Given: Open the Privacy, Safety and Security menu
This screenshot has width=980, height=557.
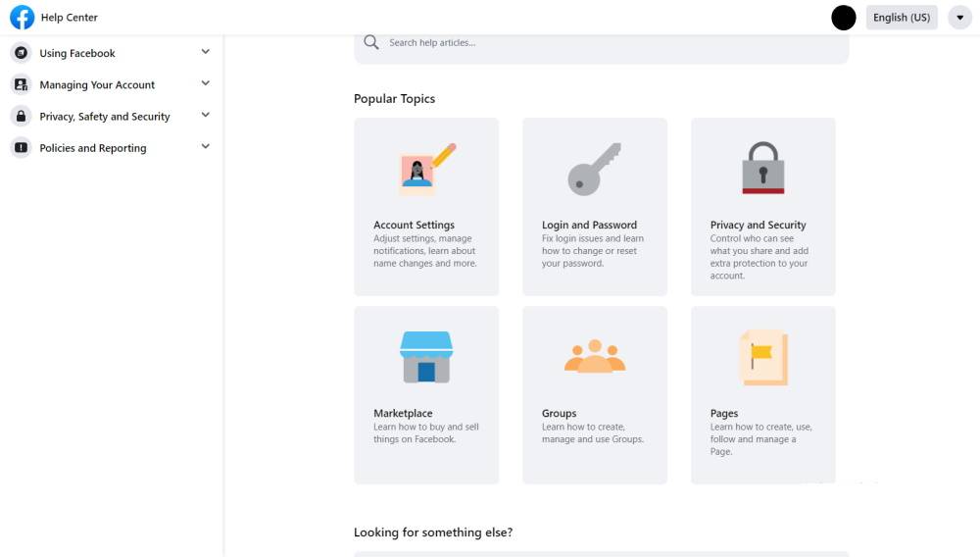Looking at the screenshot, I should click(x=105, y=117).
